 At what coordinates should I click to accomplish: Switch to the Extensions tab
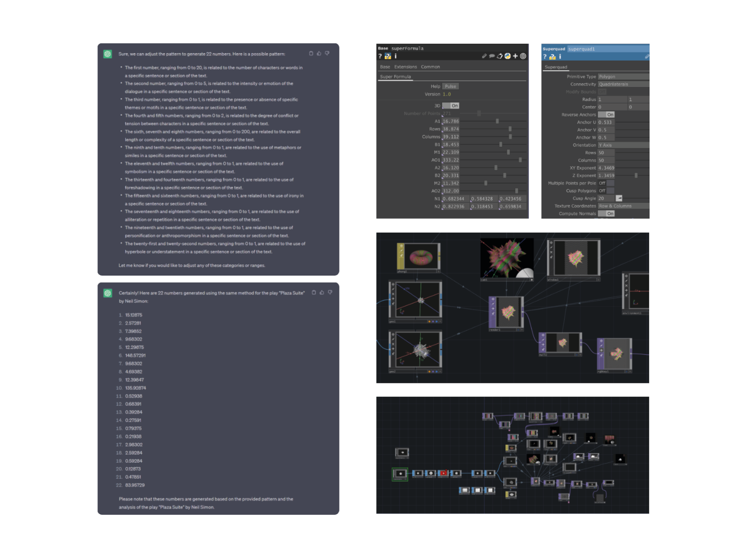(406, 67)
